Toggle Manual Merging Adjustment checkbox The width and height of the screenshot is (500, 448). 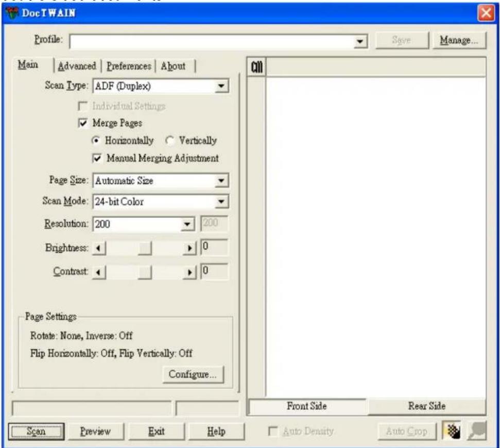tap(97, 158)
